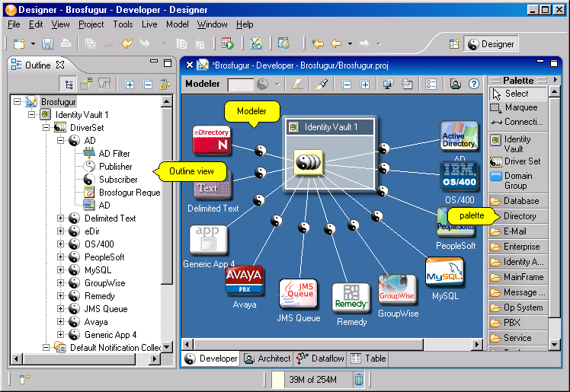Click the Modeler horizontal scrollbar
The image size is (570, 392).
pos(309,344)
